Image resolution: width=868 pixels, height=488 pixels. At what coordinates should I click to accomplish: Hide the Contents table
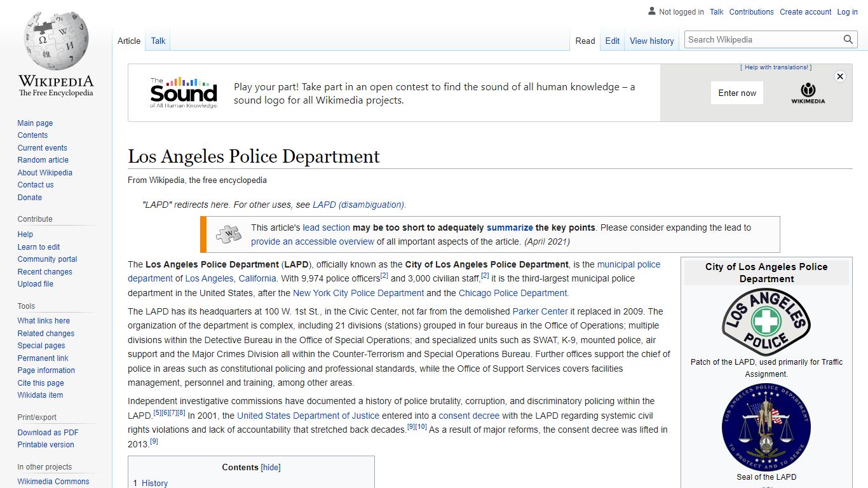coord(271,467)
